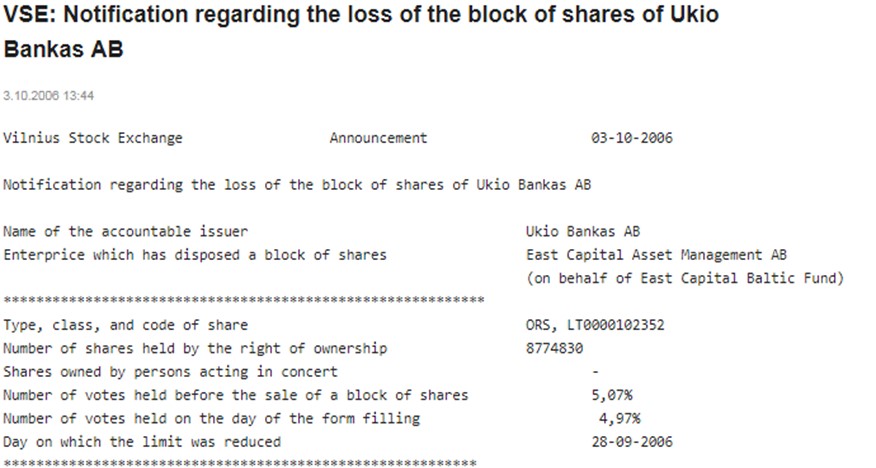Viewport: 876px width, 468px height.
Task: Click the 5,07% votes value
Action: (612, 395)
